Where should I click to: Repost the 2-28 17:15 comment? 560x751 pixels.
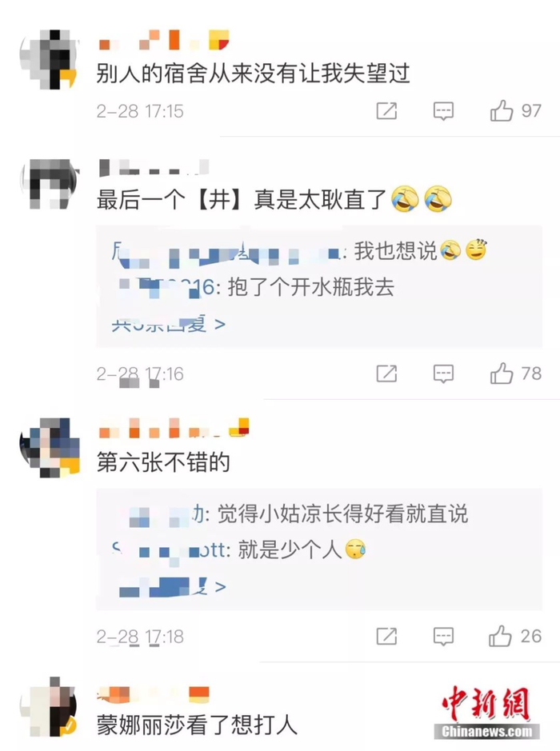click(x=386, y=111)
